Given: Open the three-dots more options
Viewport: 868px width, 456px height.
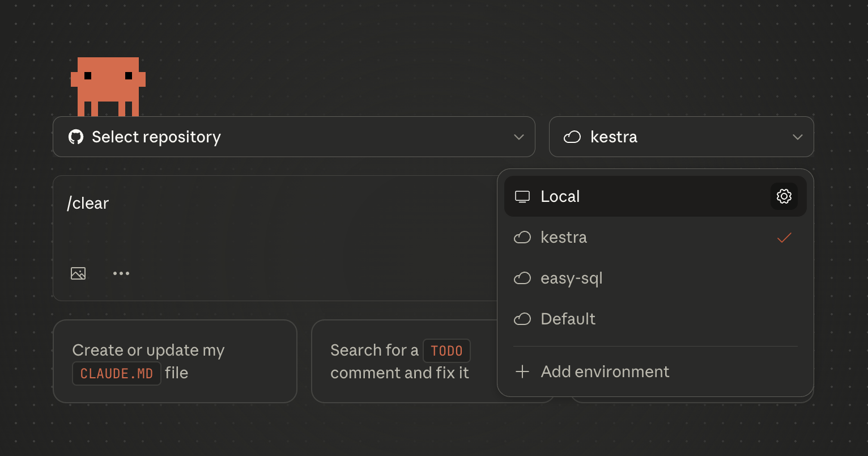Looking at the screenshot, I should (121, 273).
